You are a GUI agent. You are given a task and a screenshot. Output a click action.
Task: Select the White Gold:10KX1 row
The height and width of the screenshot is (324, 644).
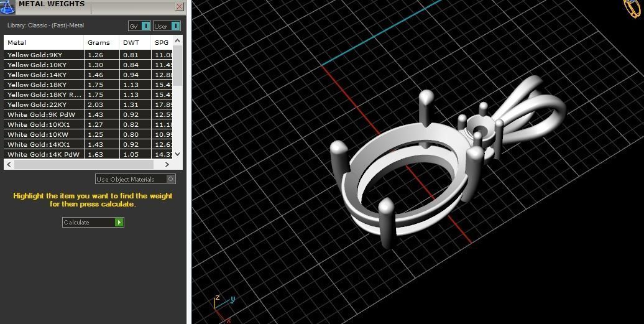[88, 124]
